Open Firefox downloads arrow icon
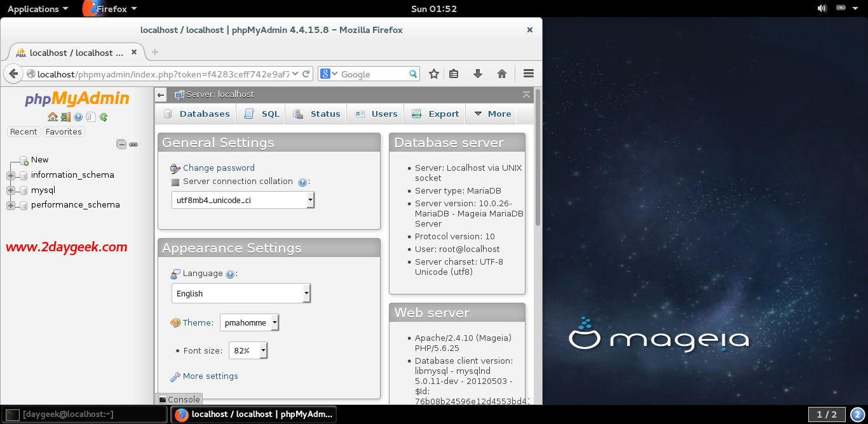Image resolution: width=868 pixels, height=424 pixels. click(x=478, y=74)
